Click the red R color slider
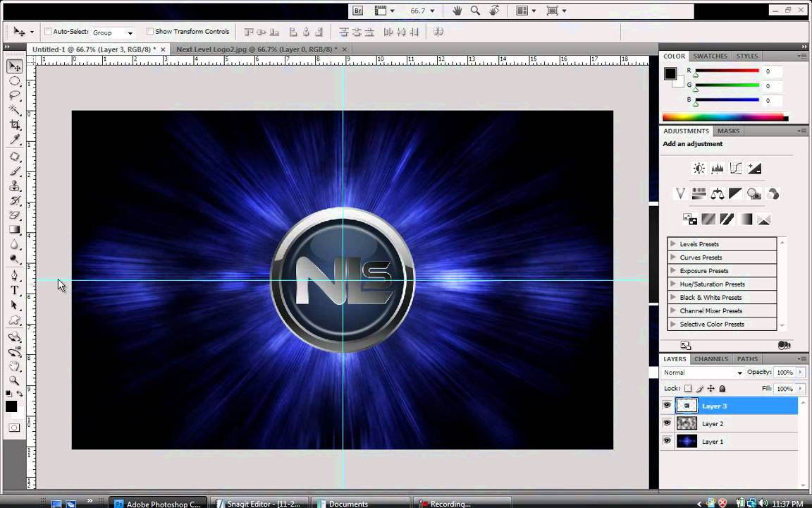 [x=727, y=71]
